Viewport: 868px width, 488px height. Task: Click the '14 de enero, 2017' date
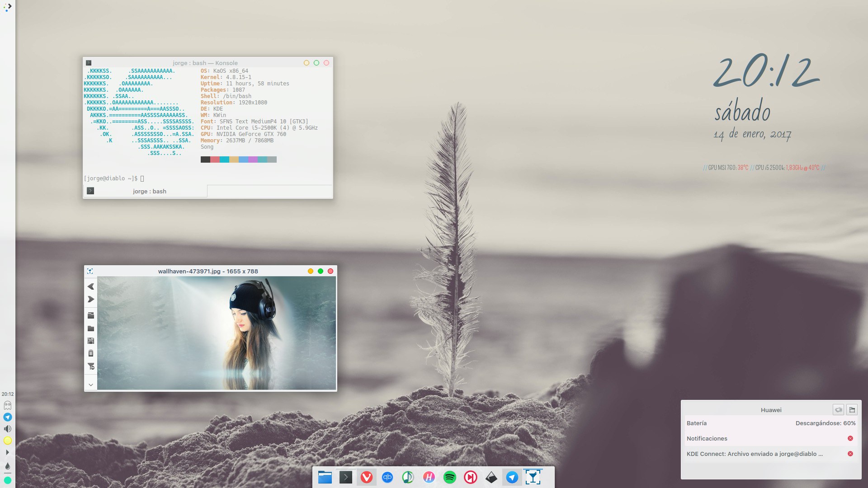[752, 135]
